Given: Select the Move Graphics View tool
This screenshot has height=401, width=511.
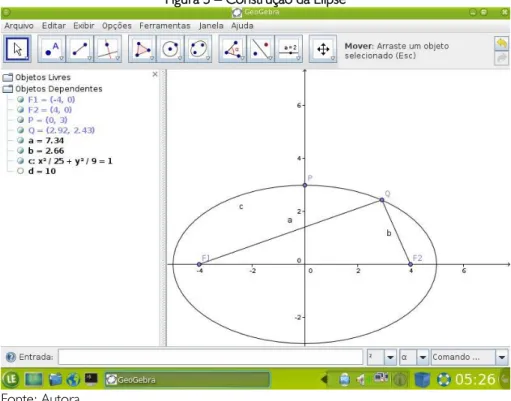Looking at the screenshot, I should click(323, 49).
